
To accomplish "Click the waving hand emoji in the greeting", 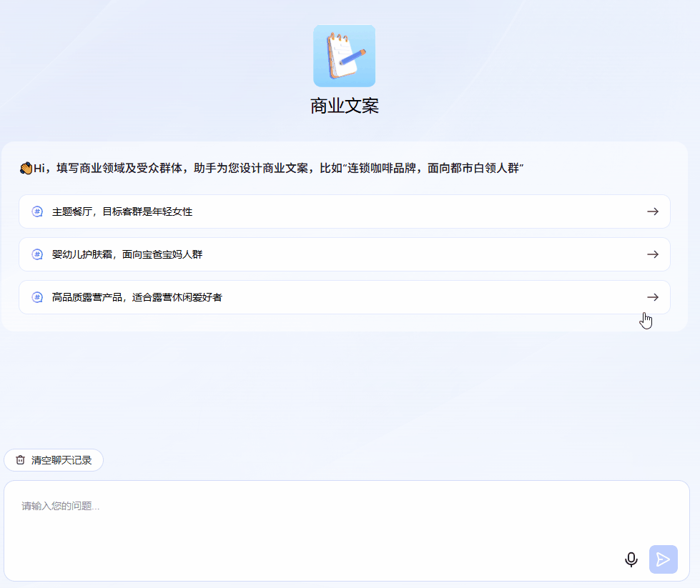I will (x=26, y=169).
